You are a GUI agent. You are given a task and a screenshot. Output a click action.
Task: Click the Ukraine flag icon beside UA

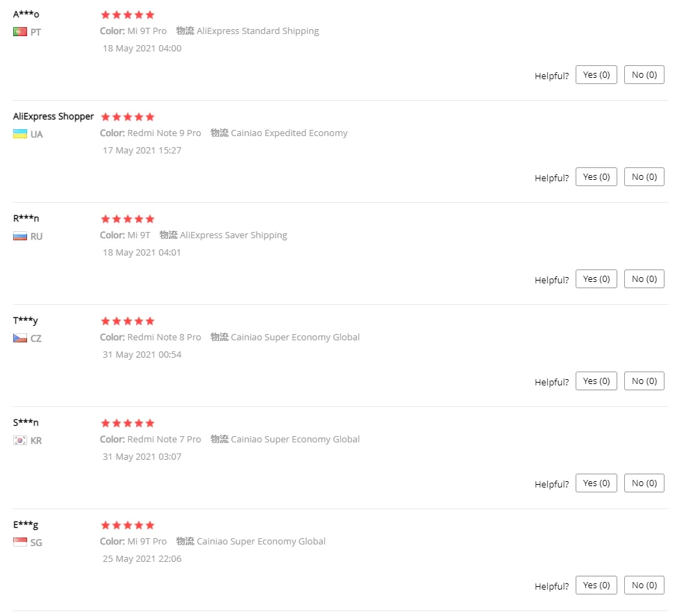19,134
